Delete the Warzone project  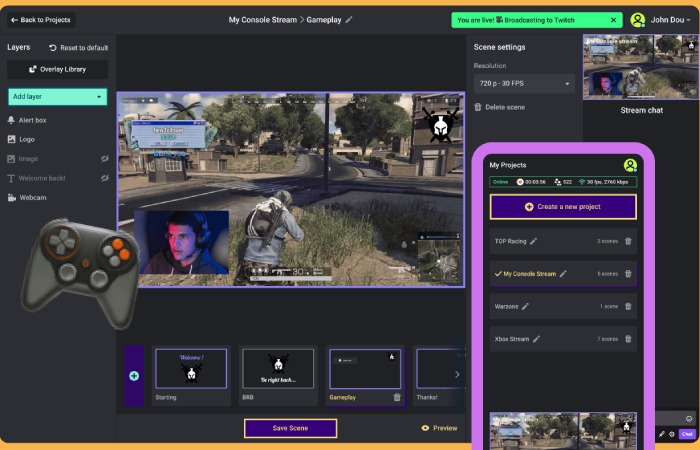pos(628,306)
